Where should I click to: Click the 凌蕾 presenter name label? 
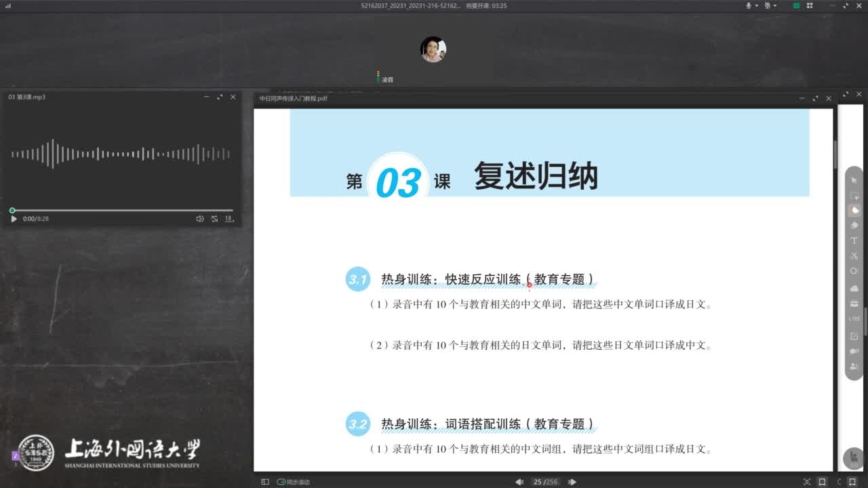click(x=387, y=79)
